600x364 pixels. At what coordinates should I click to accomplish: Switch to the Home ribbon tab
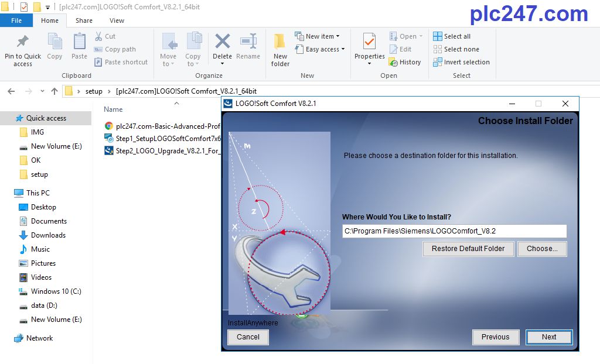tap(50, 20)
